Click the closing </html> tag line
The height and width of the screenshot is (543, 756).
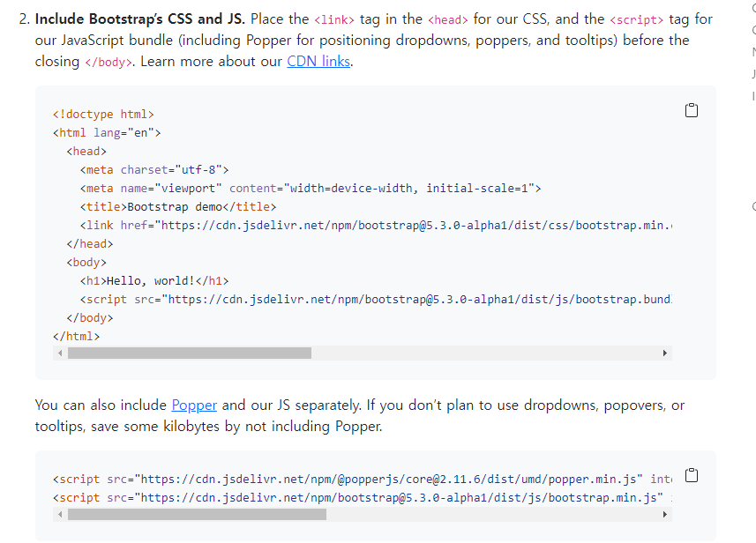[76, 337]
